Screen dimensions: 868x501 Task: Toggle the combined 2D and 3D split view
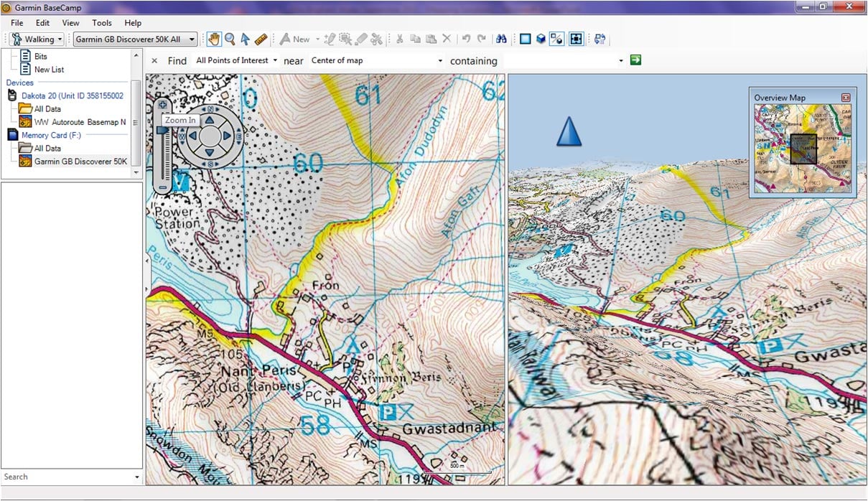point(557,39)
